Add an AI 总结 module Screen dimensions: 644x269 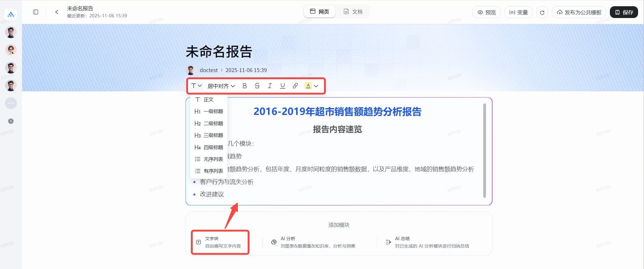(427, 242)
